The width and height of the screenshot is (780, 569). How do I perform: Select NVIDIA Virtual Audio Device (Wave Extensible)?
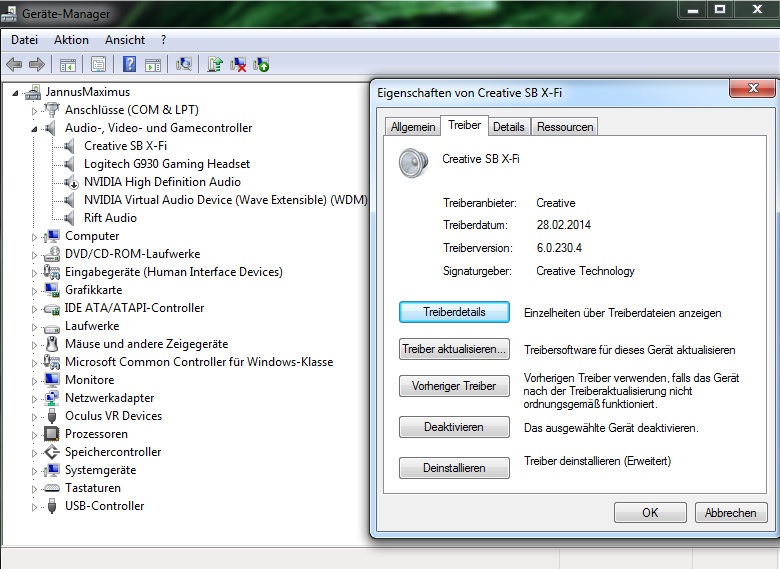coord(226,200)
